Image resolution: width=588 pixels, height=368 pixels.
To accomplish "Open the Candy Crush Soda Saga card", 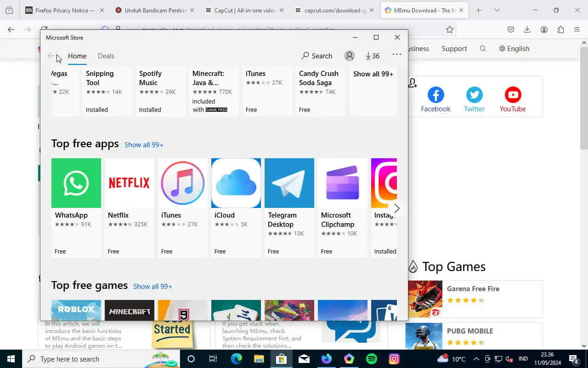I will coord(320,92).
